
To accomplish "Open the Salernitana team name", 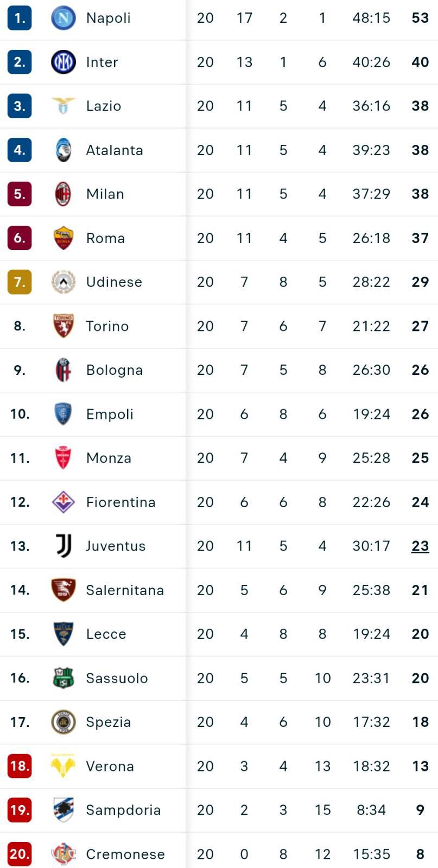I will pyautogui.click(x=125, y=590).
